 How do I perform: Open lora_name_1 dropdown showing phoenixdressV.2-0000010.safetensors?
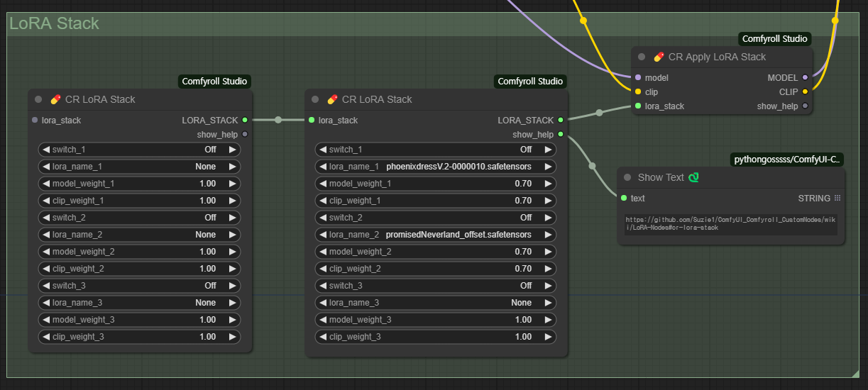435,167
